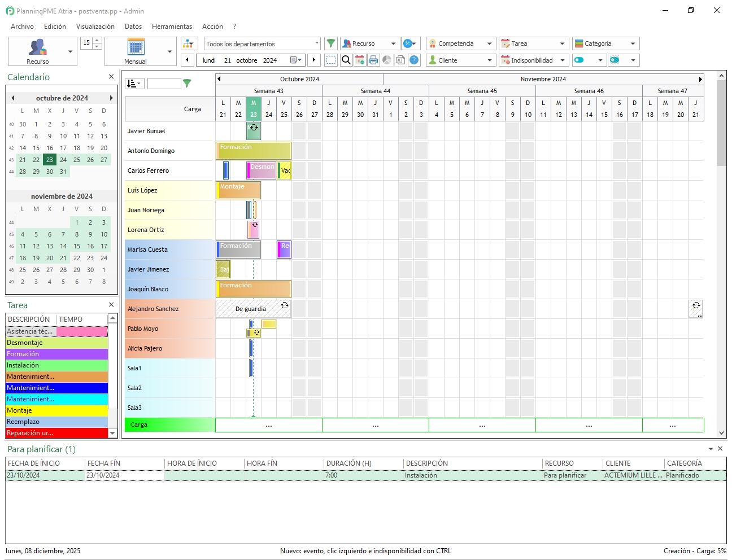Select the rectangular selection tool icon

[330, 60]
